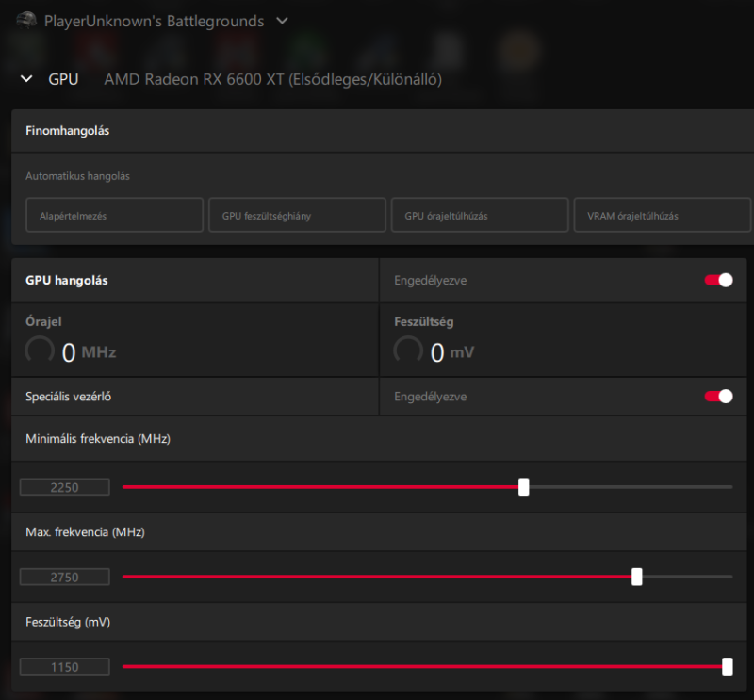Click the Max. frekvencia (MHz) label

click(85, 532)
